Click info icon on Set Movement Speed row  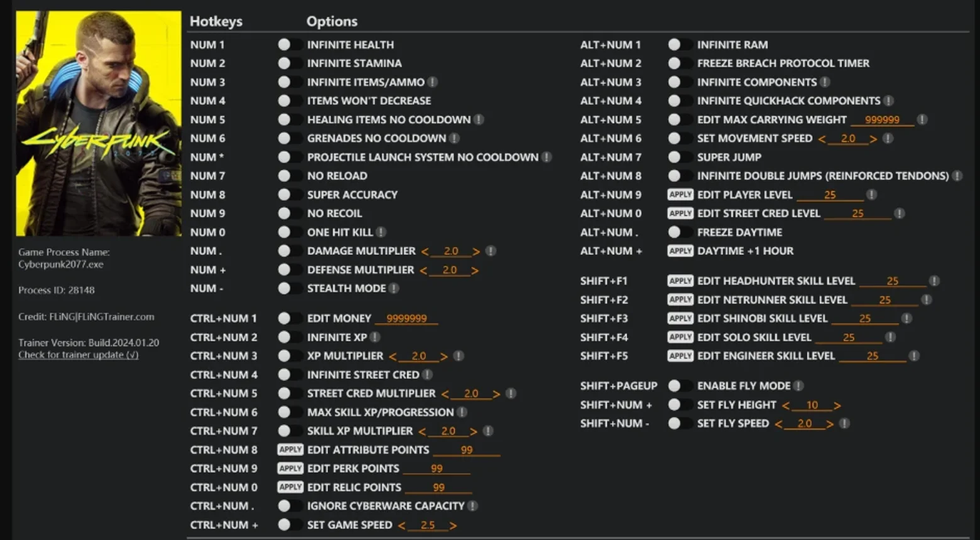tap(888, 138)
